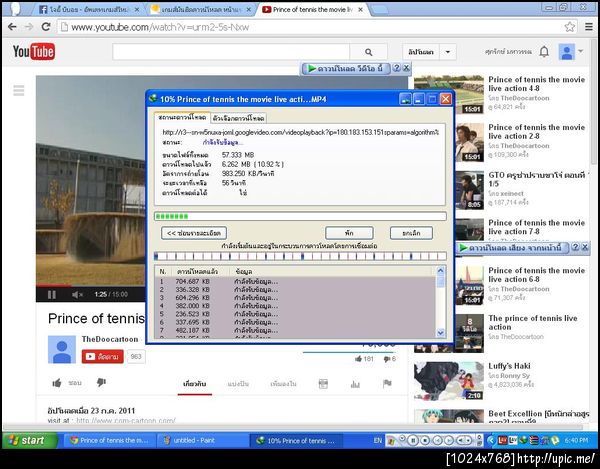Select the 10% Prince of tennis taskbar item

coord(297,441)
